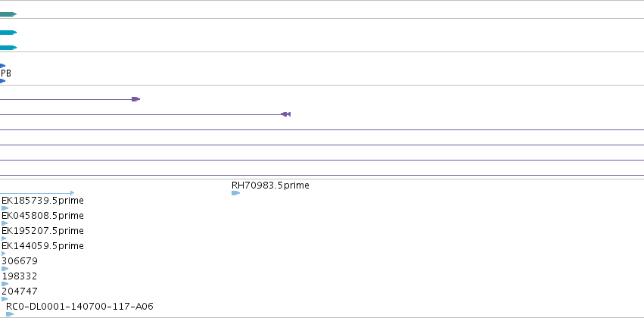
Task: Click the small blue arrow below PB
Action: tap(2, 81)
